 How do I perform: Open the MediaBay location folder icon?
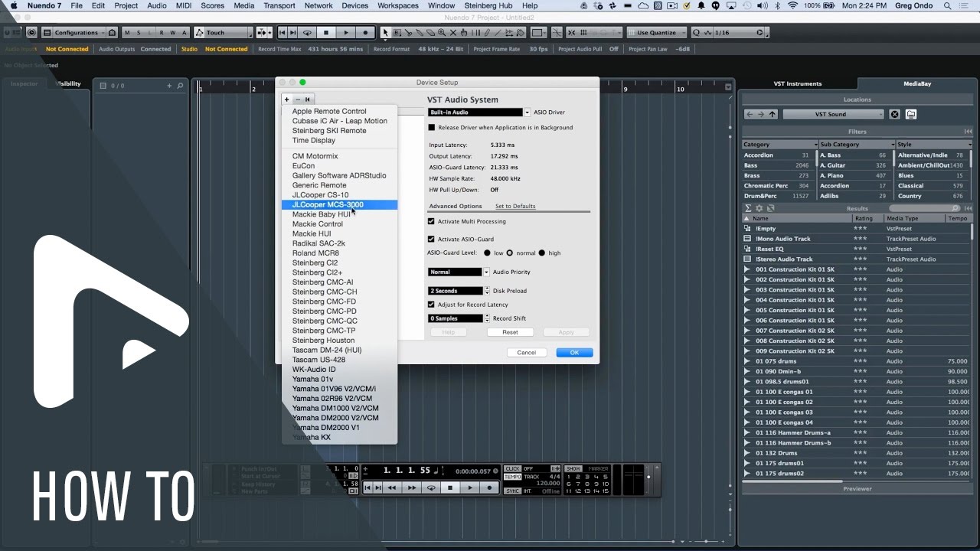[x=911, y=114]
